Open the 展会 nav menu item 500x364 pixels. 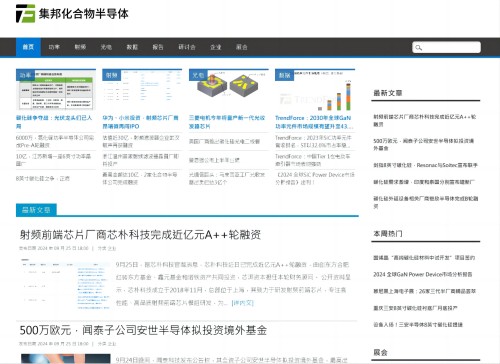[x=242, y=47]
